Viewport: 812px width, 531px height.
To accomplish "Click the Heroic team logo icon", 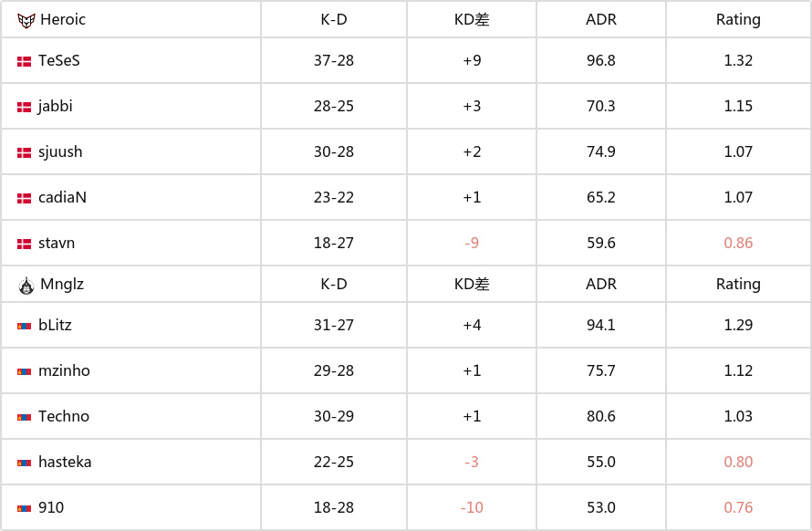I will pos(26,20).
